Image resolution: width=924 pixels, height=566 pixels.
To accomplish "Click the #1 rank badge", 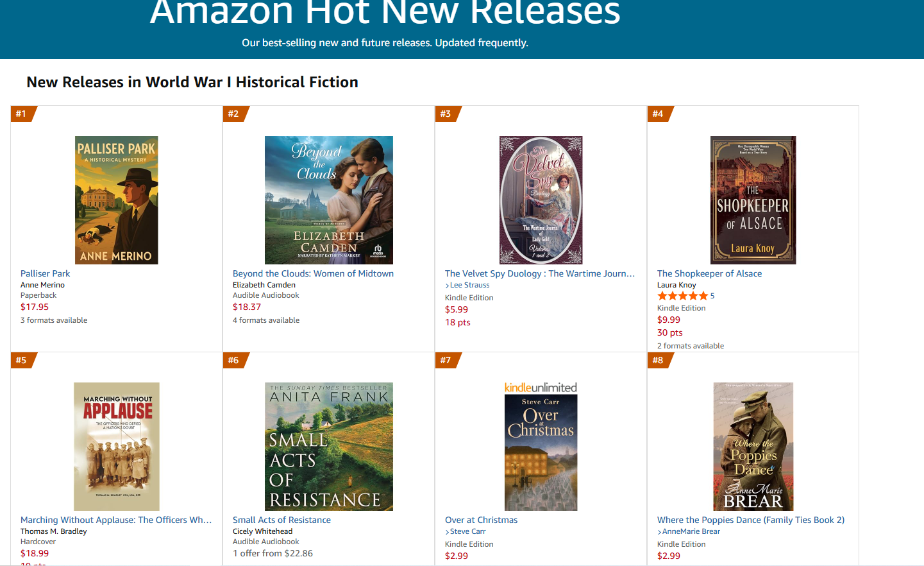I will (22, 114).
